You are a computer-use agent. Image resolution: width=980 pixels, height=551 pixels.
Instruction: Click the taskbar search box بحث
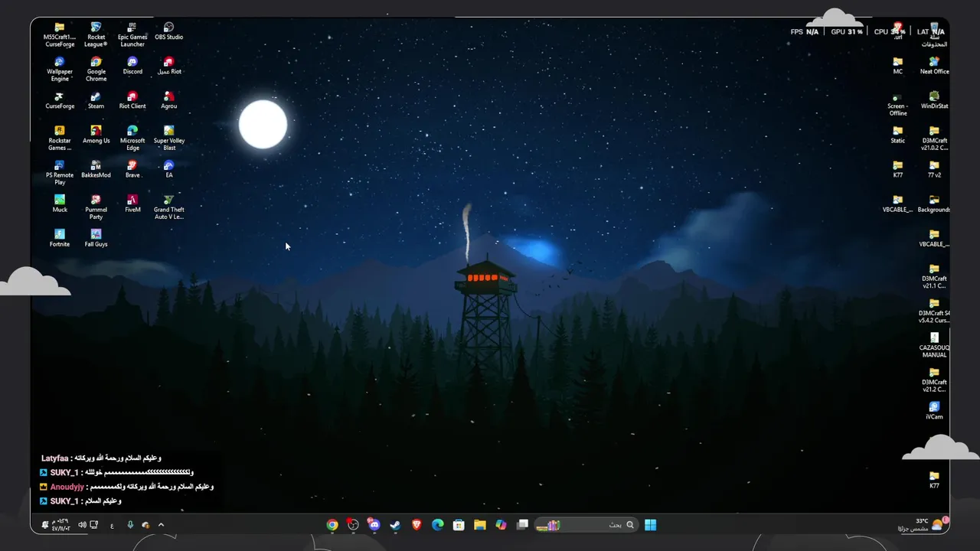point(586,525)
